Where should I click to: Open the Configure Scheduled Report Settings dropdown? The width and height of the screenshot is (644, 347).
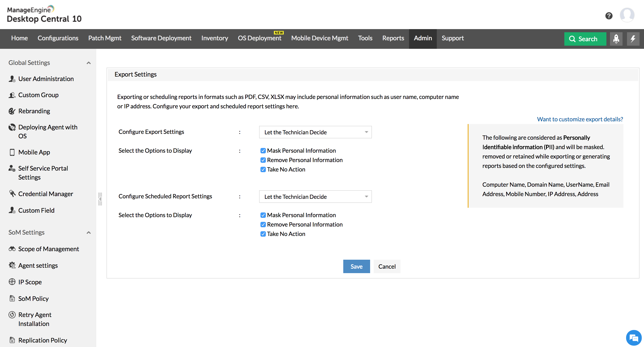point(315,197)
